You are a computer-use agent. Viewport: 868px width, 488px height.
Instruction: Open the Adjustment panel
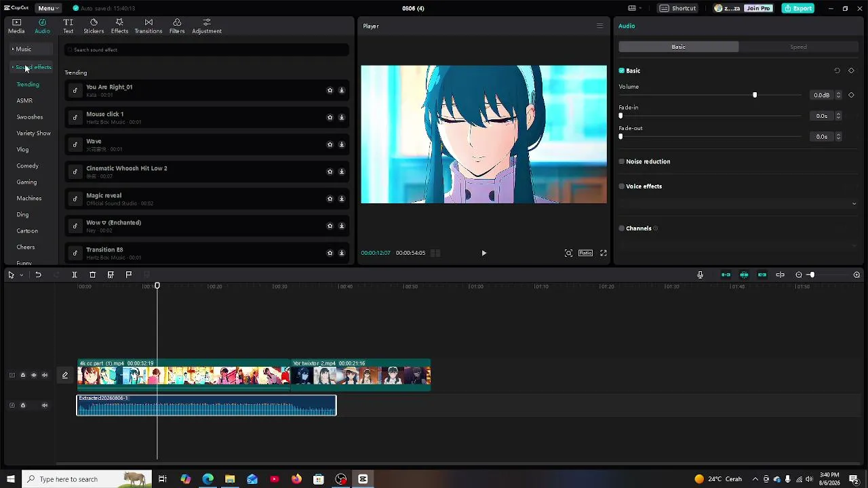pyautogui.click(x=207, y=26)
